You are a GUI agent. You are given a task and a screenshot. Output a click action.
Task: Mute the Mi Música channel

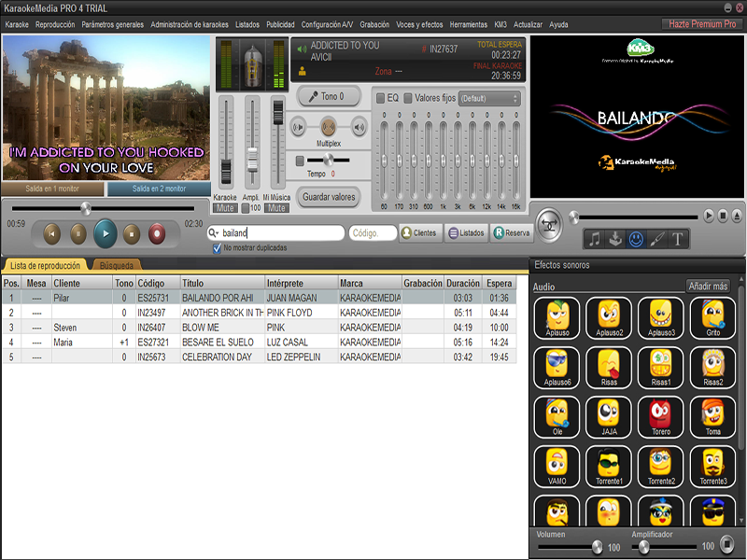point(276,208)
